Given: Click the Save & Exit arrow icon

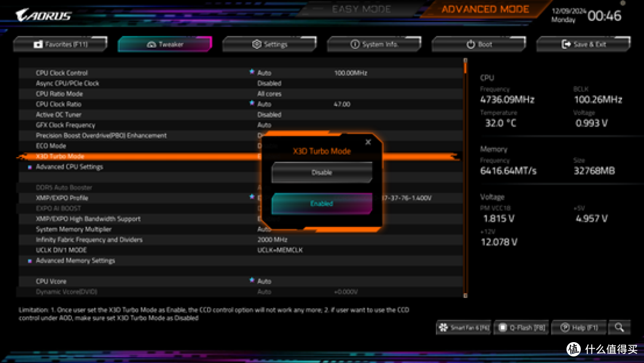Looking at the screenshot, I should (566, 44).
